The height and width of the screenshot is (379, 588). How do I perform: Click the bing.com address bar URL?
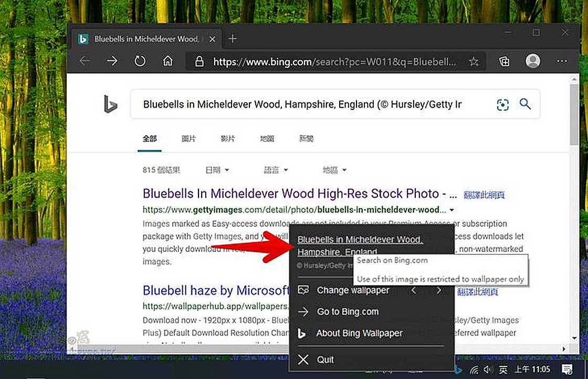tap(335, 61)
